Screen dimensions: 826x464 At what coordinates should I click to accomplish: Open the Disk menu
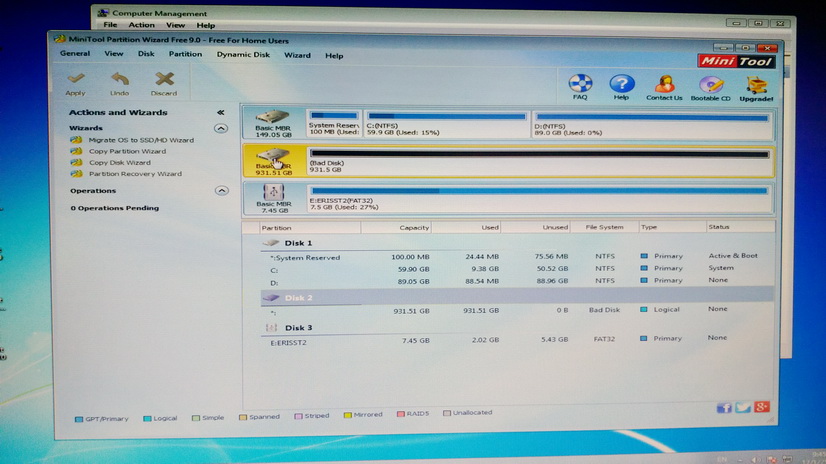tap(146, 54)
